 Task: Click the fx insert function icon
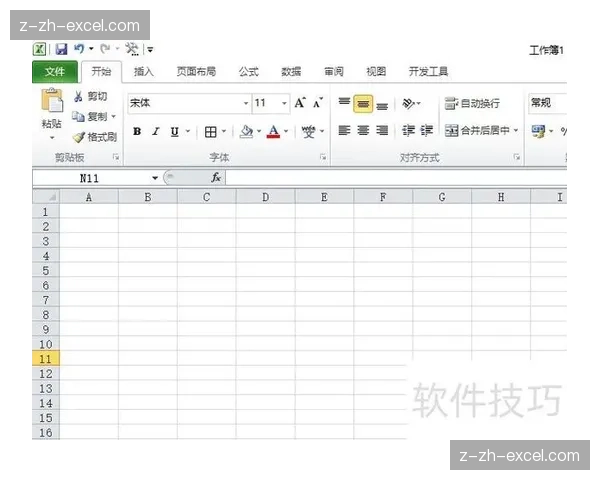[x=216, y=178]
